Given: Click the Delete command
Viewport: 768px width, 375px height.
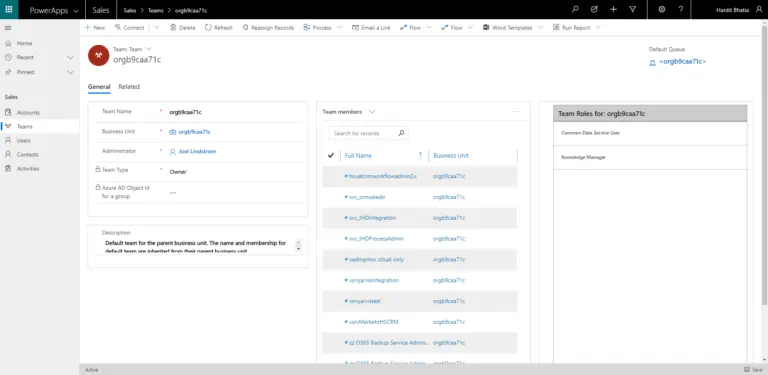Looking at the screenshot, I should pos(183,28).
